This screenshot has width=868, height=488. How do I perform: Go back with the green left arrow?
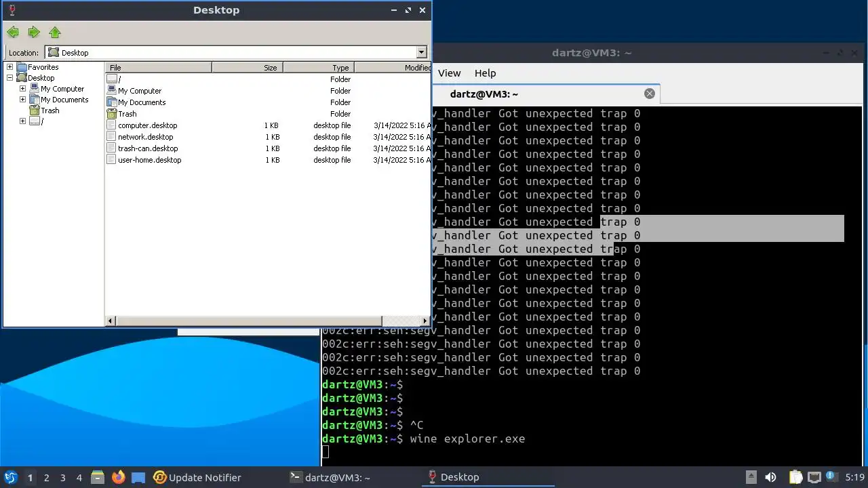13,32
